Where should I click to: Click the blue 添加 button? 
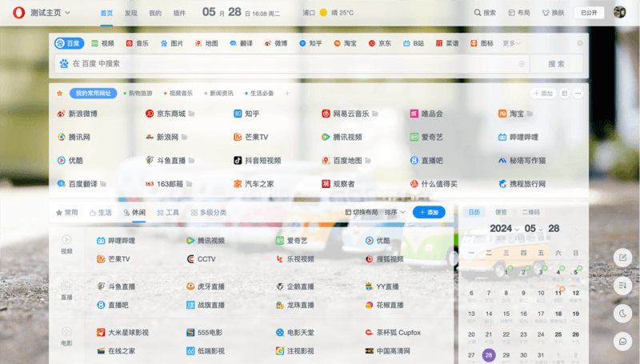429,212
